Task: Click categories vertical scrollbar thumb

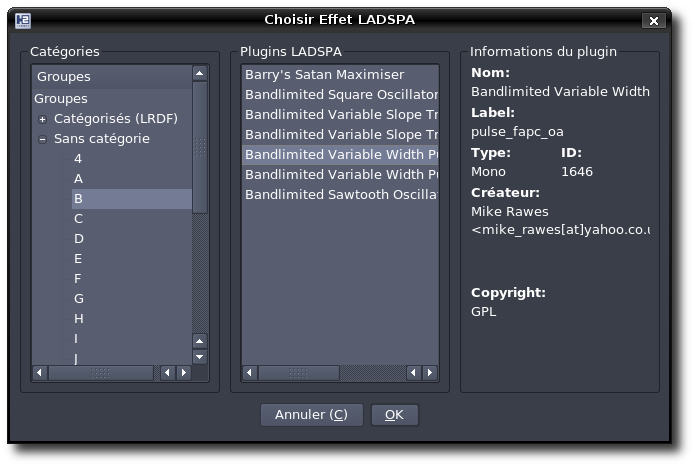Action: [200, 146]
